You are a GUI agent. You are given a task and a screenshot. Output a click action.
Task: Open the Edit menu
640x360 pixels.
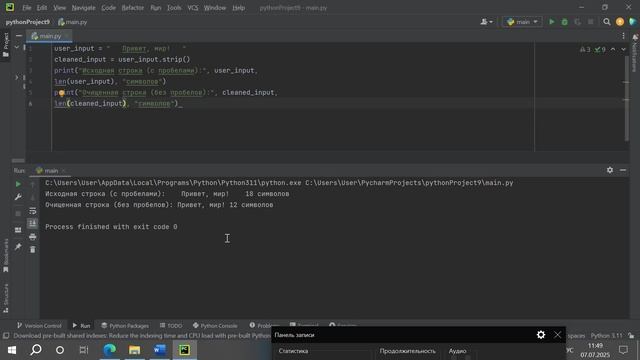coord(42,8)
